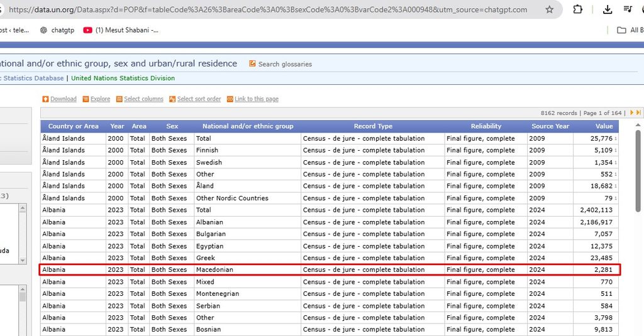Go to next page of records
644x336 pixels.
[631, 112]
